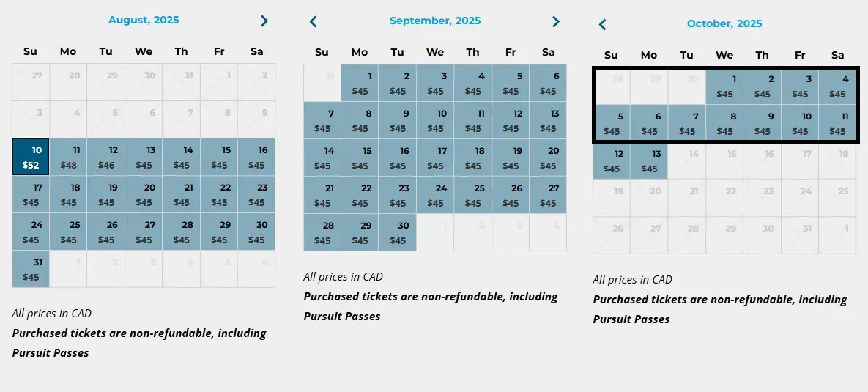
Task: Choose September 1 date cell
Action: pos(360,83)
